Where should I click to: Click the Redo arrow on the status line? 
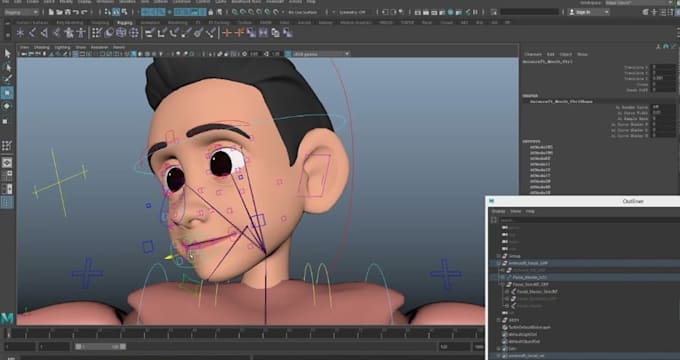[x=85, y=12]
